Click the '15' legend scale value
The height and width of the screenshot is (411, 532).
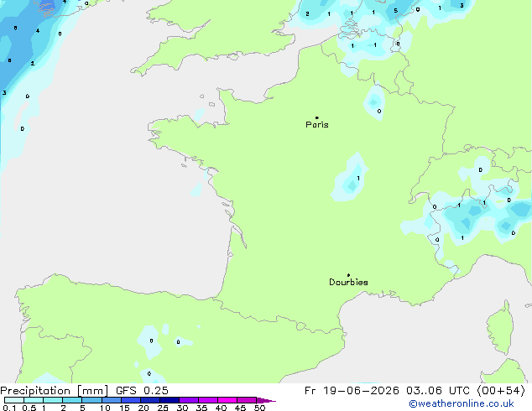pyautogui.click(x=124, y=408)
